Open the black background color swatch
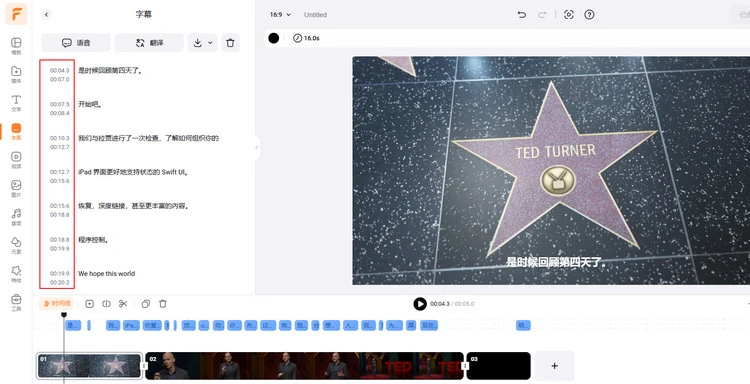750x384 pixels. [274, 38]
